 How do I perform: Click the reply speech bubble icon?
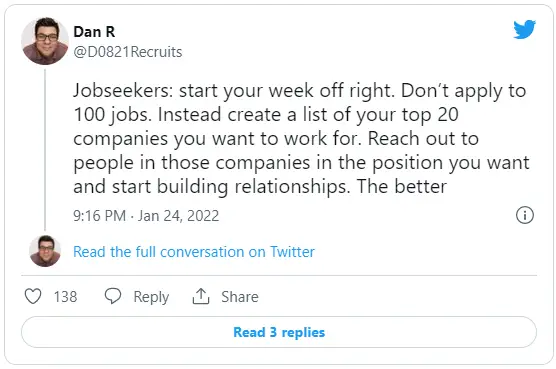113,296
